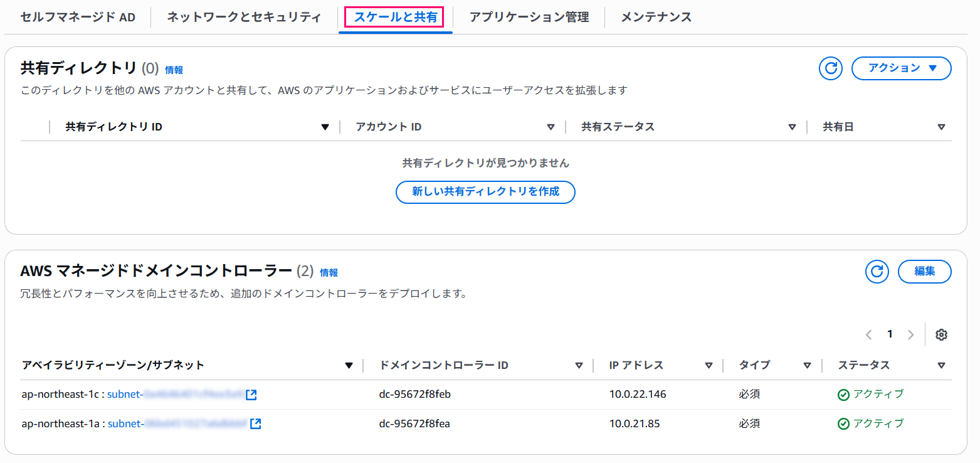
Task: Click domain controller ID dc-95672f8feb
Action: [x=415, y=395]
